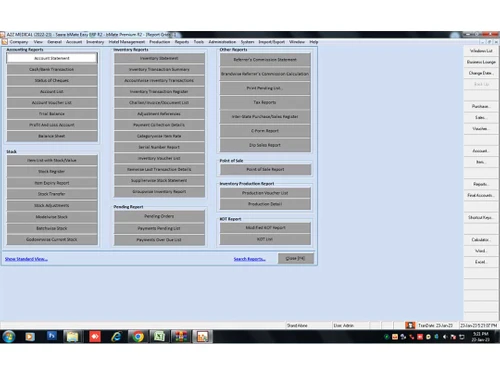
Task: Open Inventory Transaction Summary
Action: 159,69
